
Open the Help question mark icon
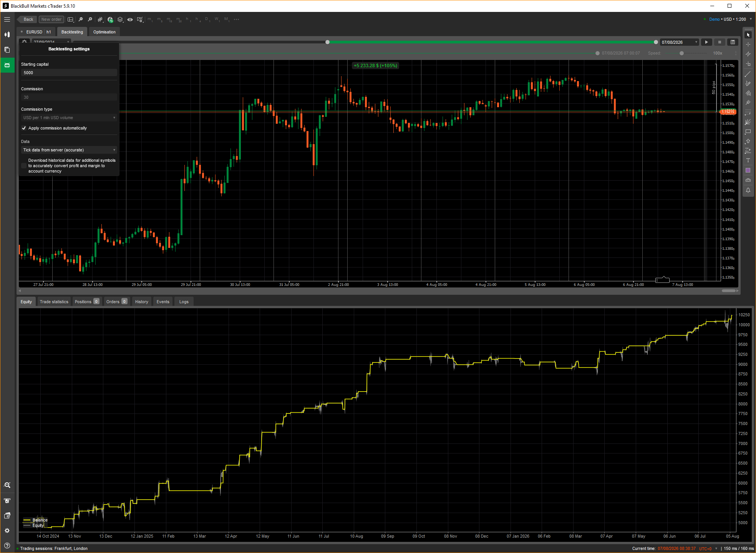[7, 546]
